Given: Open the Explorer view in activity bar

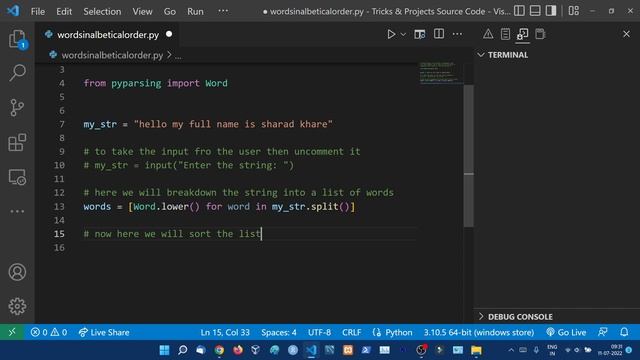Looking at the screenshot, I should point(17,39).
